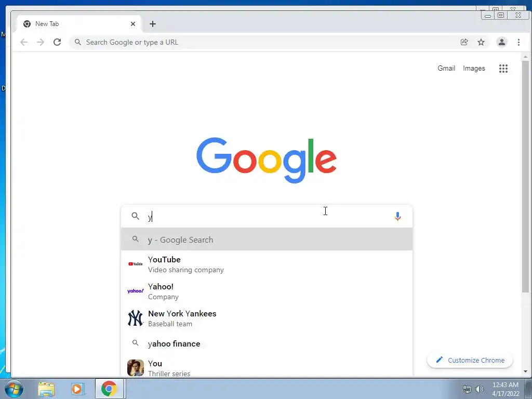Select the 'y - Google Search' suggestion
This screenshot has width=532, height=399.
pyautogui.click(x=267, y=240)
